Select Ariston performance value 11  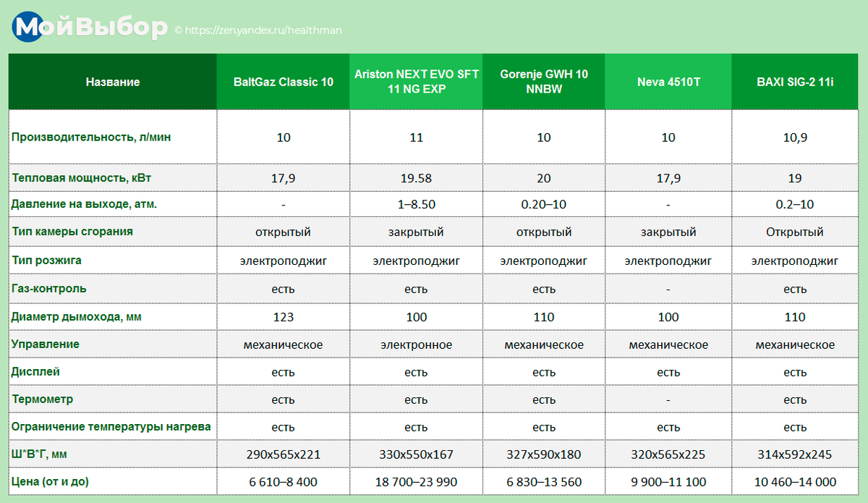point(417,138)
